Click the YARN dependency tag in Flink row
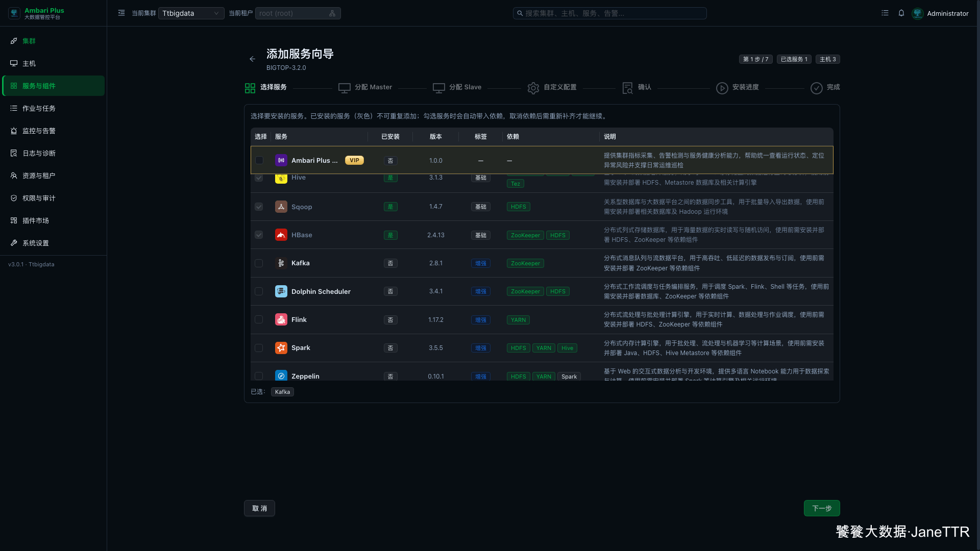 518,320
